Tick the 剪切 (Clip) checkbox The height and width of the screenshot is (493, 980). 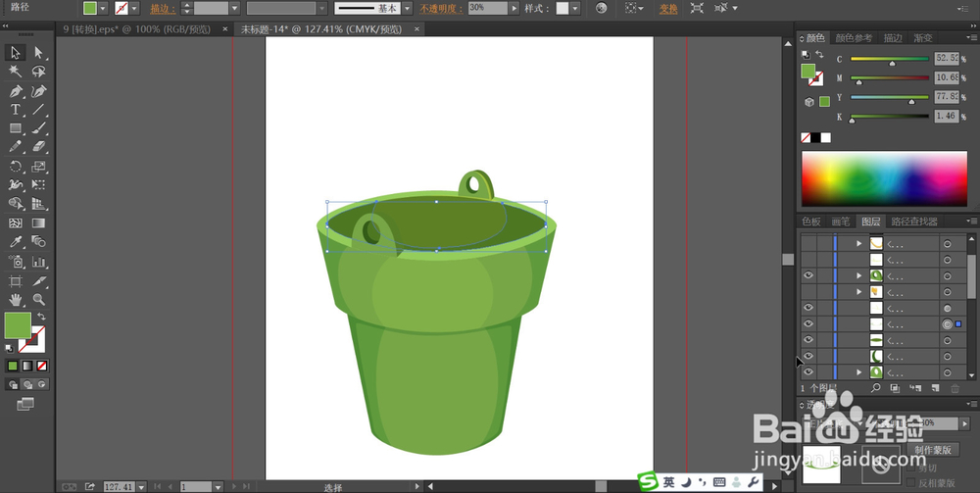pos(910,468)
